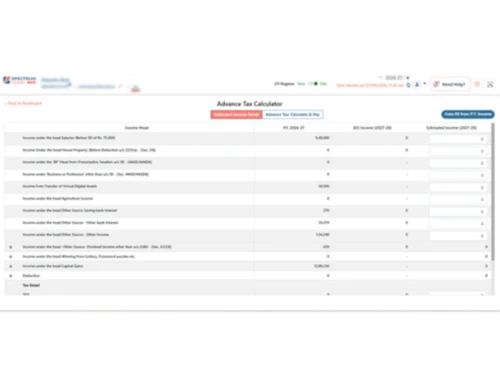Click estimated income field for Presumptive Taxation row

click(457, 163)
